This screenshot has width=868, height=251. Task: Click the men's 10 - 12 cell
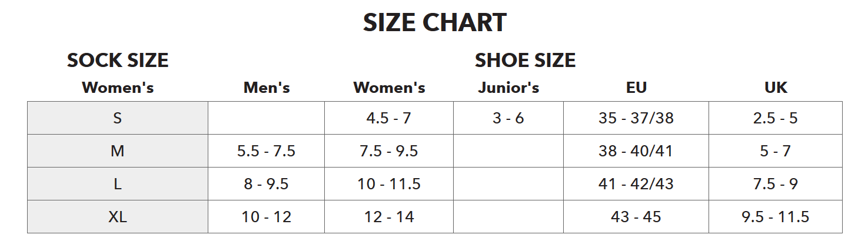coord(266,217)
